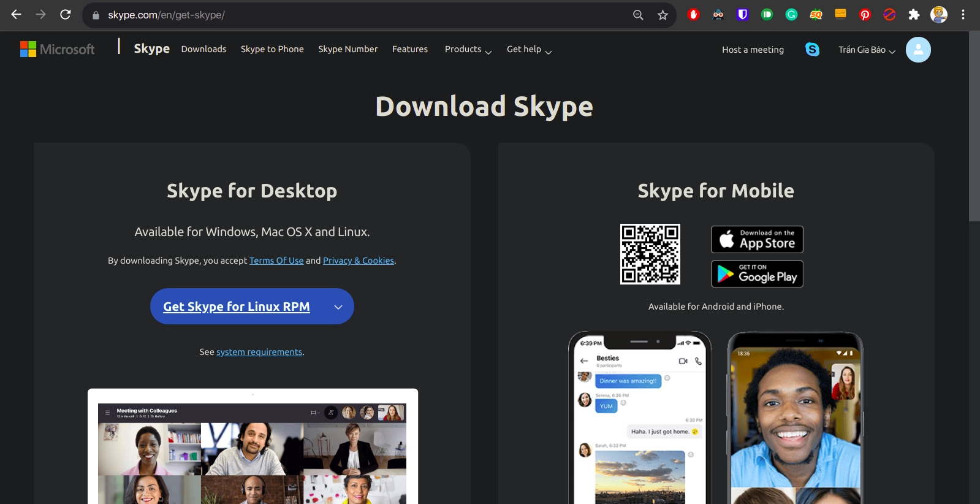Click Host a meeting
The height and width of the screenshot is (504, 980).
pos(753,50)
